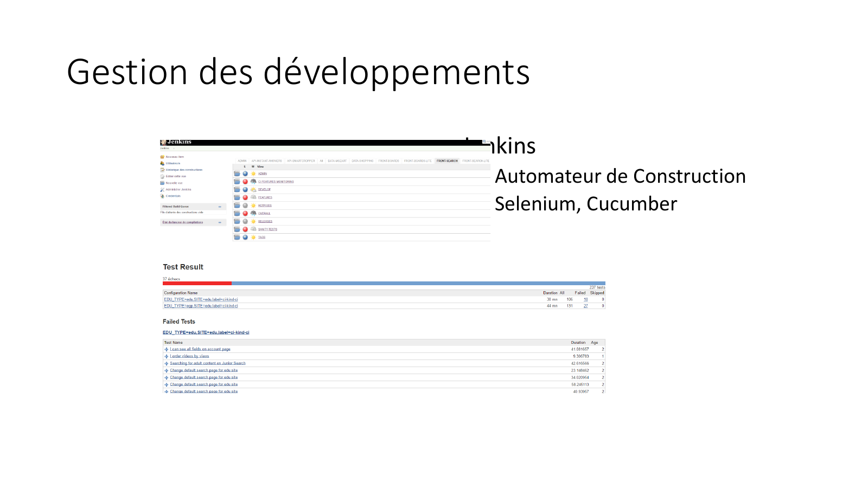Click the storm weather icon for OVERALL
Image resolution: width=868 pixels, height=488 pixels.
253,213
